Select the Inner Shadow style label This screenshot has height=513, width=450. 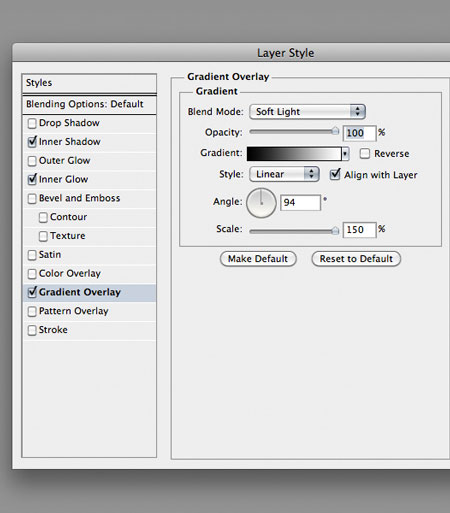click(x=70, y=142)
